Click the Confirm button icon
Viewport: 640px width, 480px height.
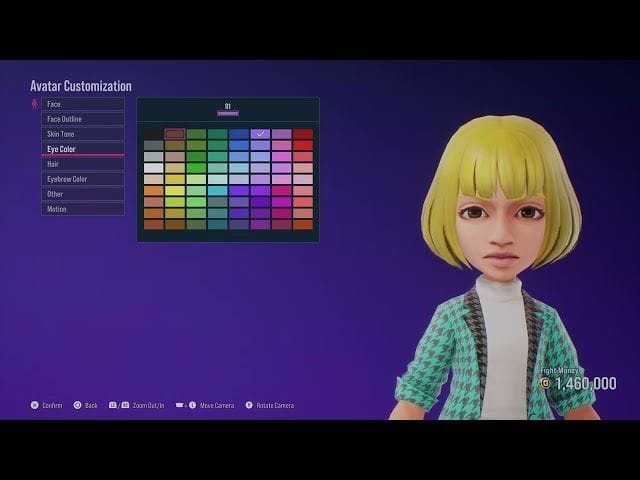click(x=35, y=405)
